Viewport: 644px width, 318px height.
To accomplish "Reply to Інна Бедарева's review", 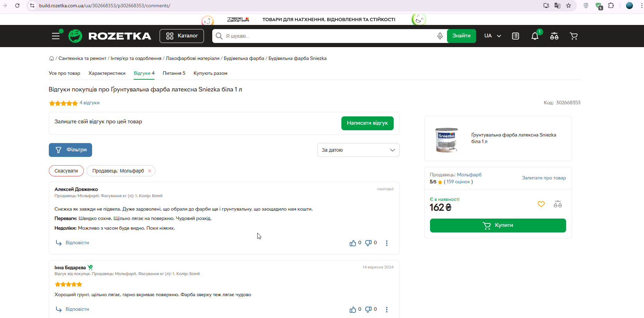I will (73, 309).
